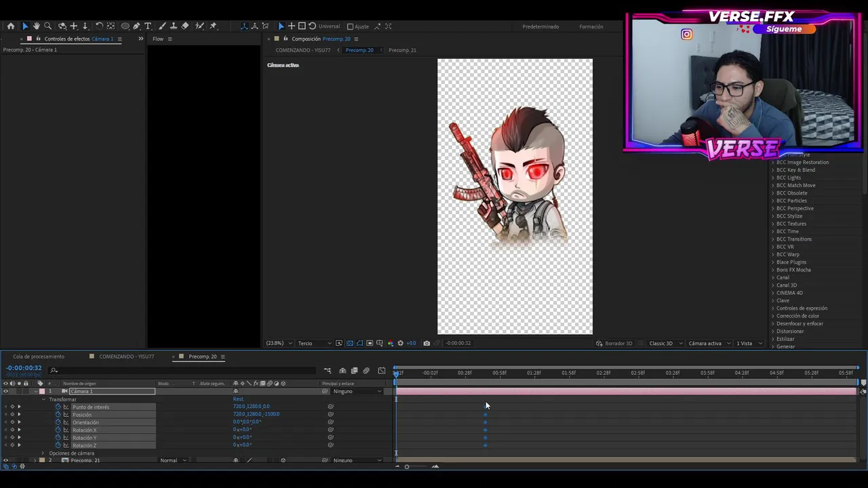Click Instagram logo in webcam overlay

click(x=687, y=35)
